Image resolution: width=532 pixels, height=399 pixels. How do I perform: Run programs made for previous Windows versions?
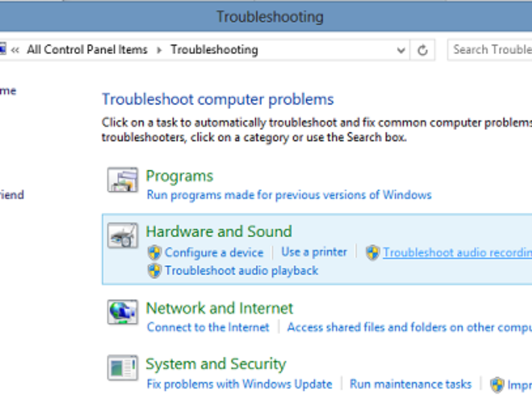[289, 195]
